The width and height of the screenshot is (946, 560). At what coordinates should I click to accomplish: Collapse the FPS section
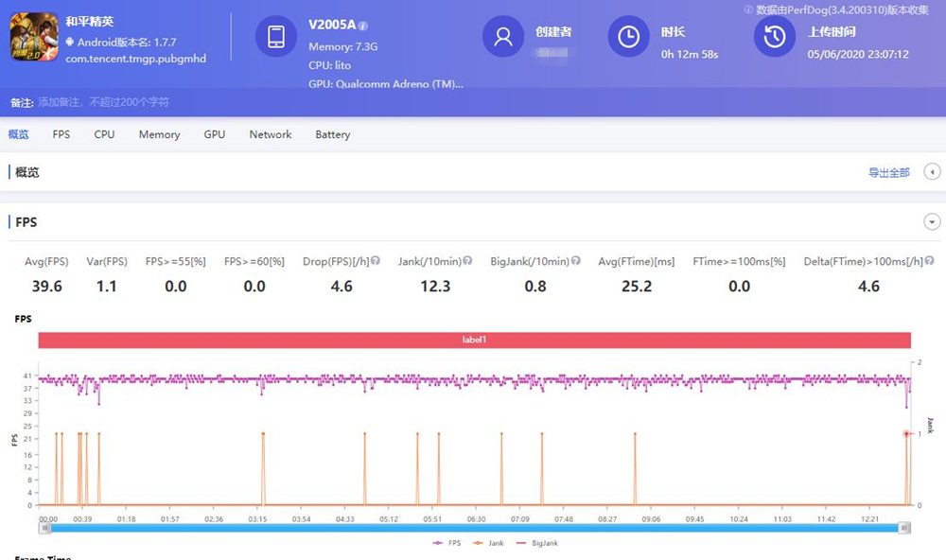pyautogui.click(x=932, y=222)
